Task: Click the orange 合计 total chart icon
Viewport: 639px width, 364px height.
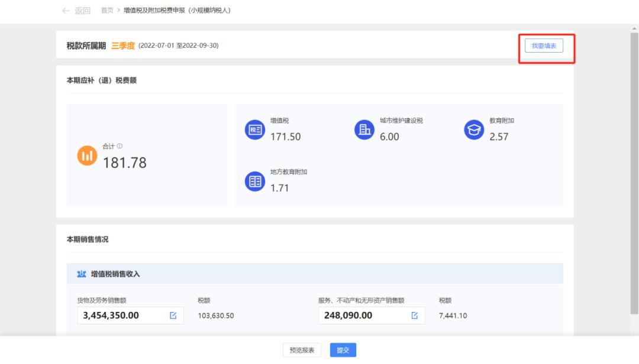Action: 87,155
